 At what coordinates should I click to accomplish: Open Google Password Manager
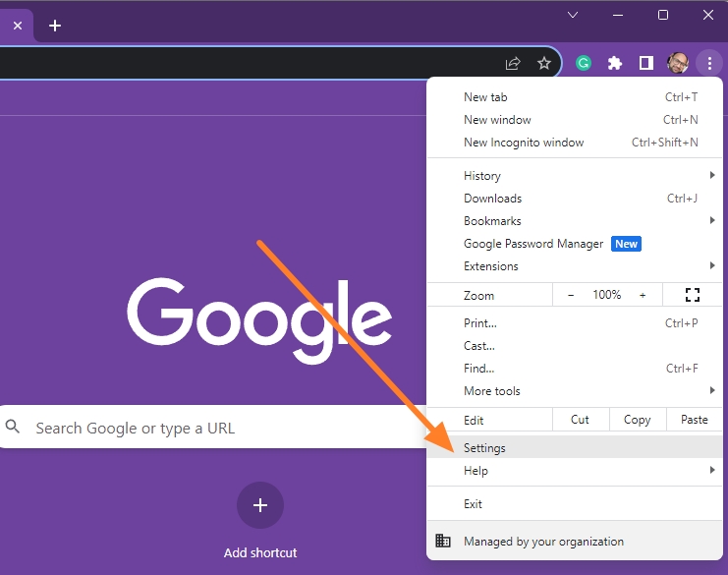tap(575, 244)
